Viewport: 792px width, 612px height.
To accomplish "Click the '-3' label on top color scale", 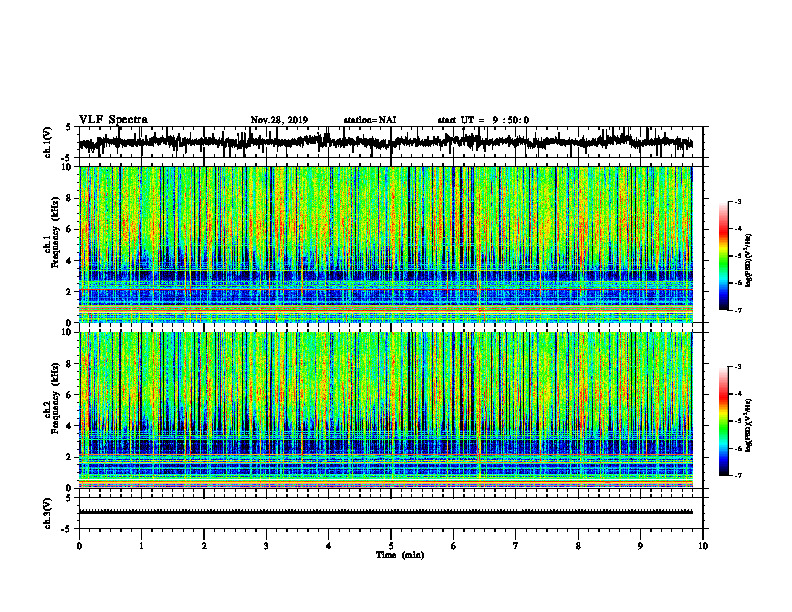I will click(x=737, y=202).
